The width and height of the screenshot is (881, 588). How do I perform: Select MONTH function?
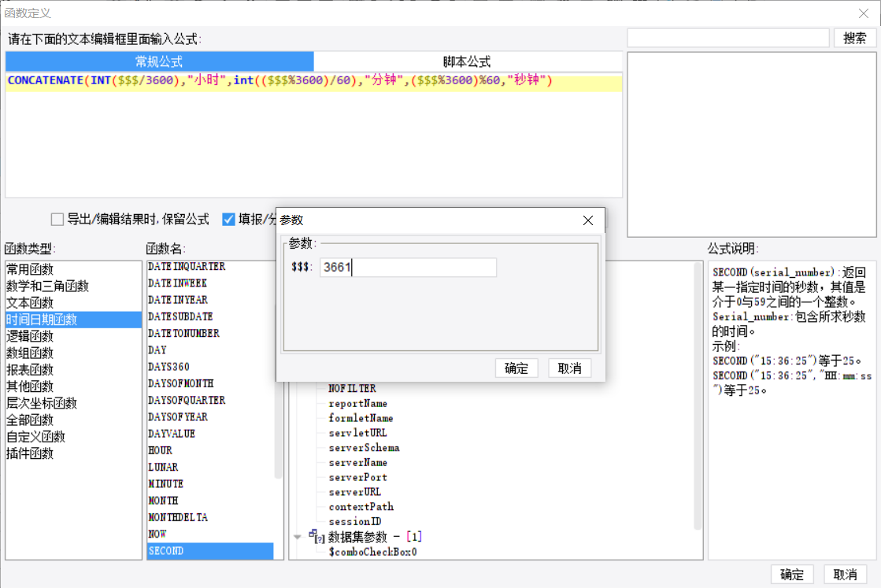click(x=210, y=501)
